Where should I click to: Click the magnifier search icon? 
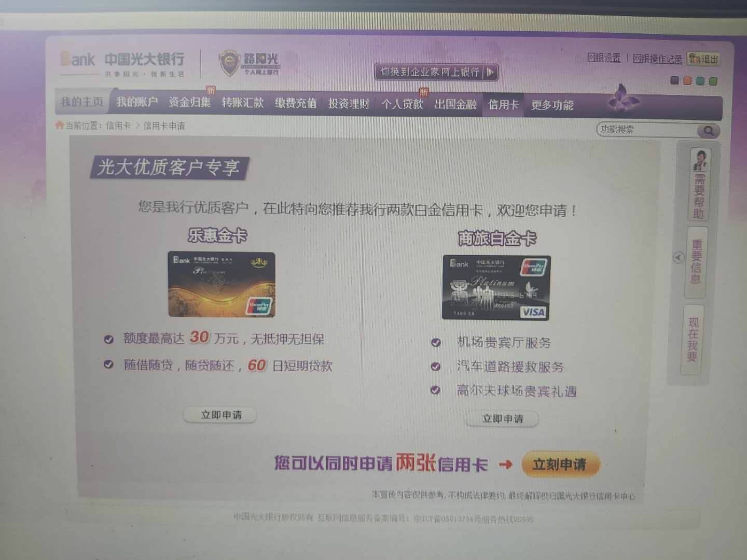click(708, 131)
